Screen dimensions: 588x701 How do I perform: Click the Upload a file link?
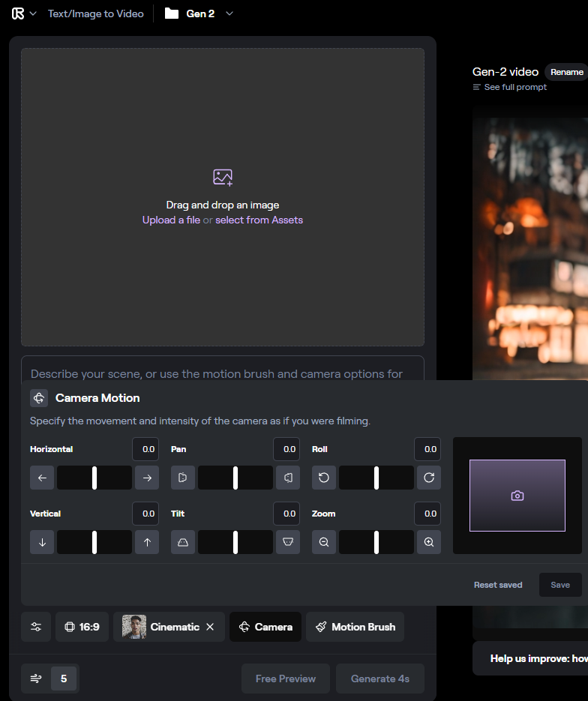(x=171, y=220)
